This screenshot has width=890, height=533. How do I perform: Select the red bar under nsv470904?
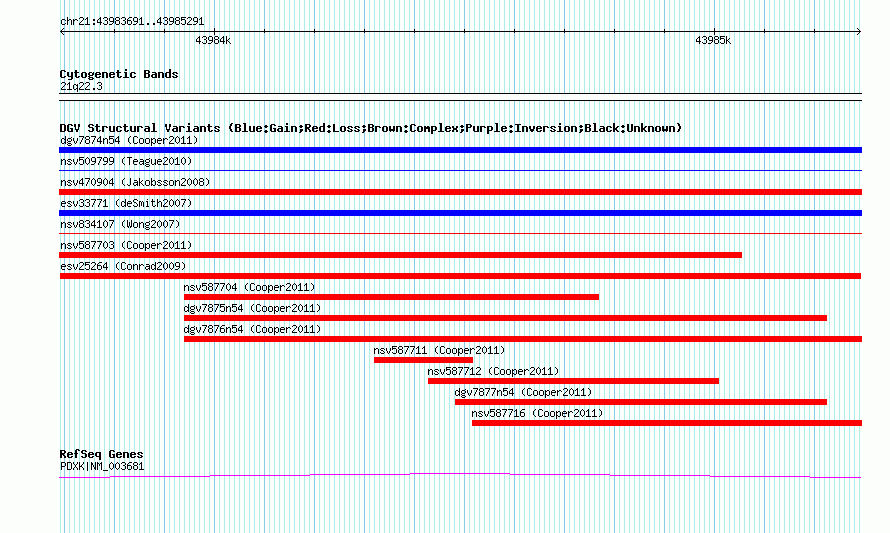[460, 192]
